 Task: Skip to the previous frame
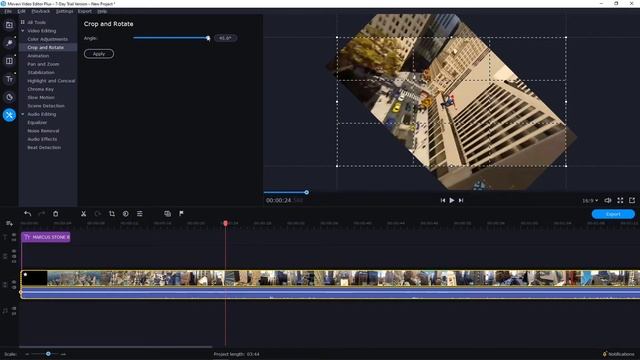443,200
